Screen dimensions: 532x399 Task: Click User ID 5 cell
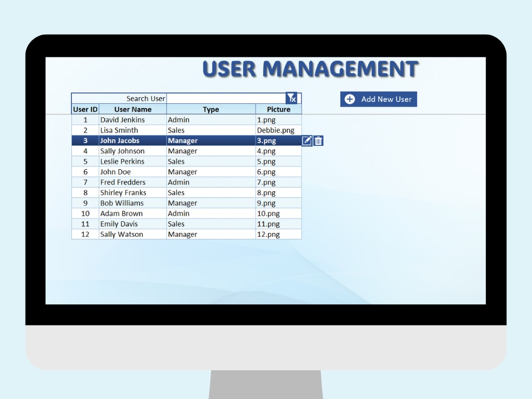click(x=85, y=162)
